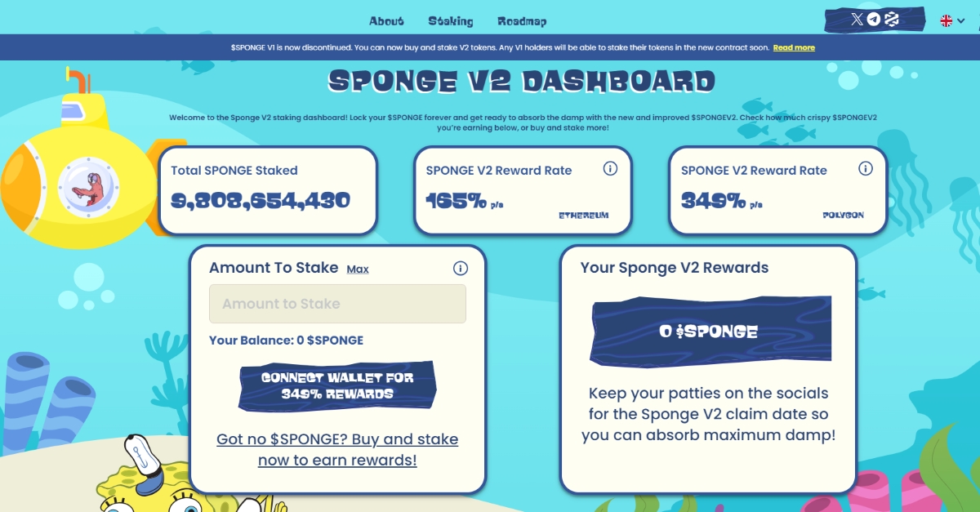Follow the Read more announcement link
The image size is (980, 512).
(794, 47)
